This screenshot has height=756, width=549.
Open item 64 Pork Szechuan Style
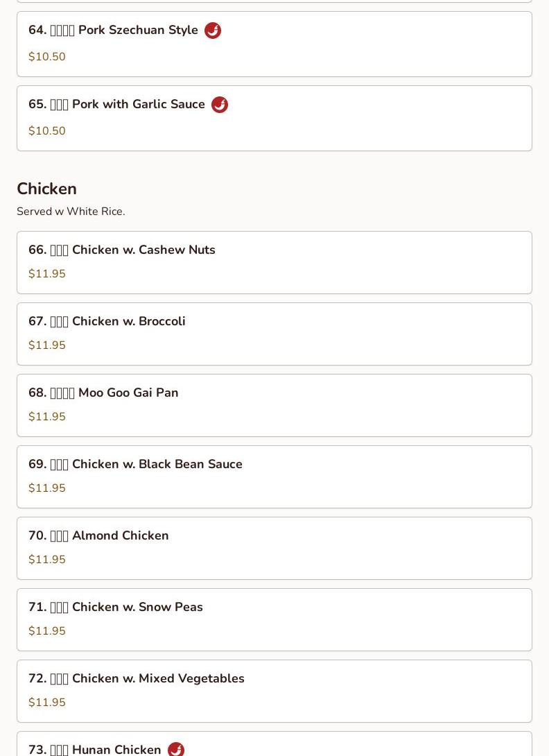coord(274,44)
